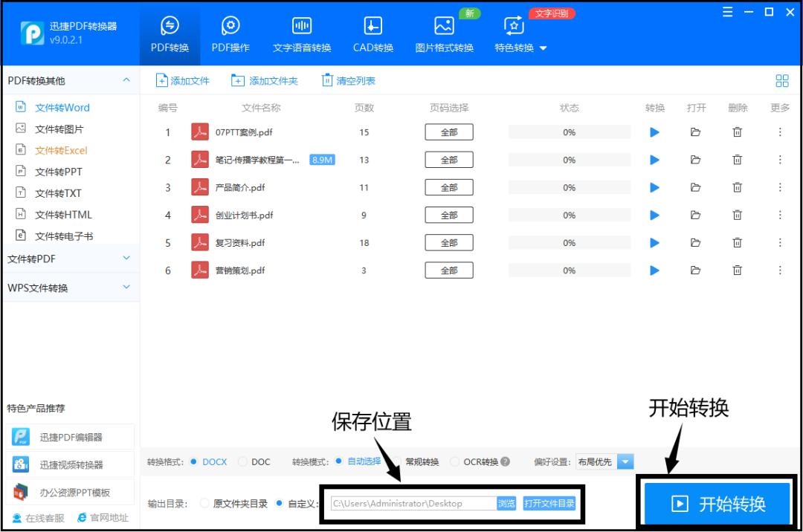Click the 浏览 button to pick location
Image resolution: width=803 pixels, height=532 pixels.
click(x=506, y=503)
